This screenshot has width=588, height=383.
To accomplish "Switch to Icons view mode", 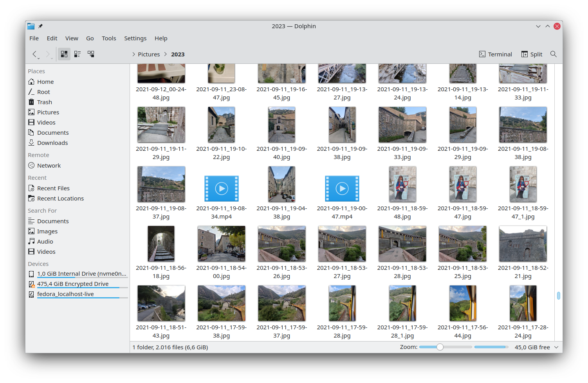I will 64,54.
